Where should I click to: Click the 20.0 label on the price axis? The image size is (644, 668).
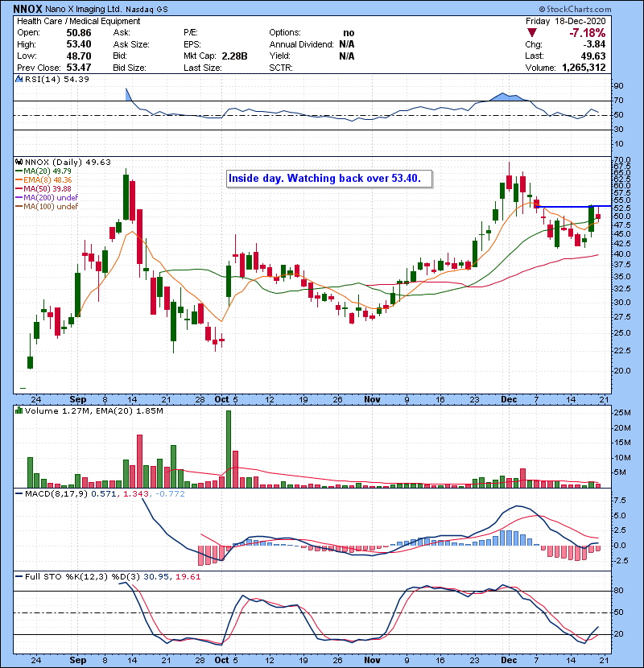pyautogui.click(x=621, y=371)
